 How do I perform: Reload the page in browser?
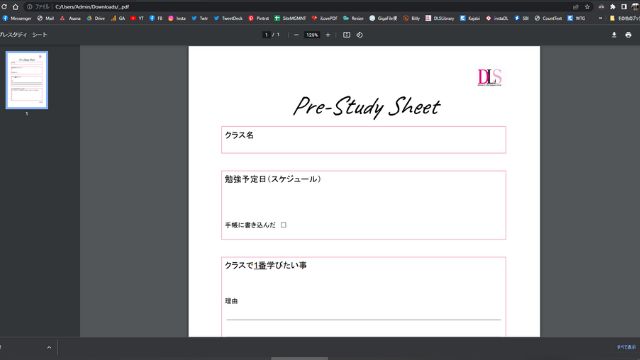point(4,7)
